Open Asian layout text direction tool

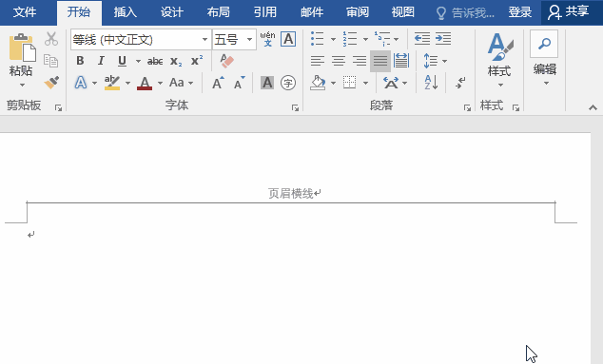[391, 83]
